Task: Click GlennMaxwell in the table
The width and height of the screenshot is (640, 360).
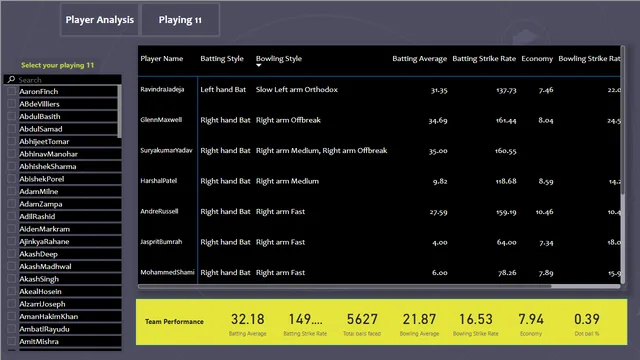Action: point(161,120)
